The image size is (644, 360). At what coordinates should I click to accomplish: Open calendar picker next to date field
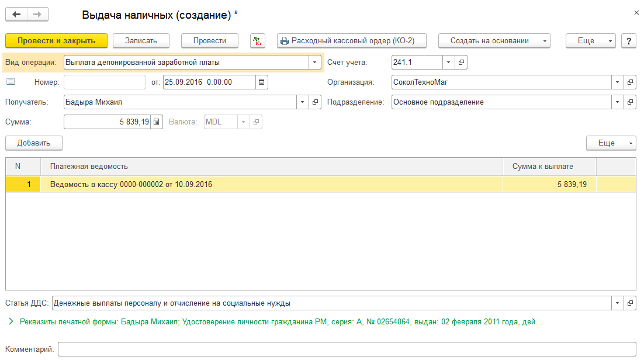(x=262, y=82)
